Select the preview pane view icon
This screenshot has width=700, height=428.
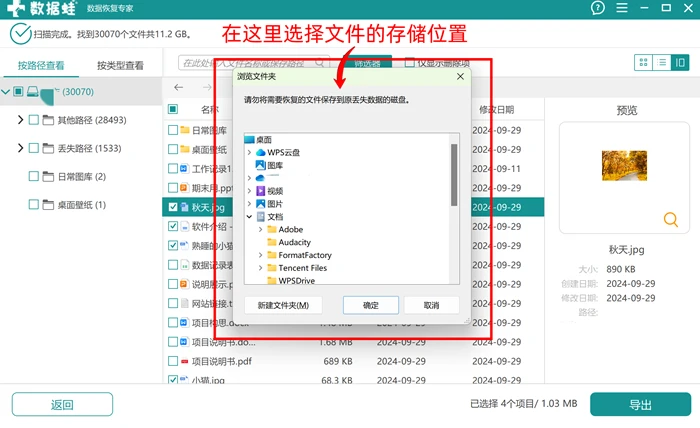[x=680, y=62]
